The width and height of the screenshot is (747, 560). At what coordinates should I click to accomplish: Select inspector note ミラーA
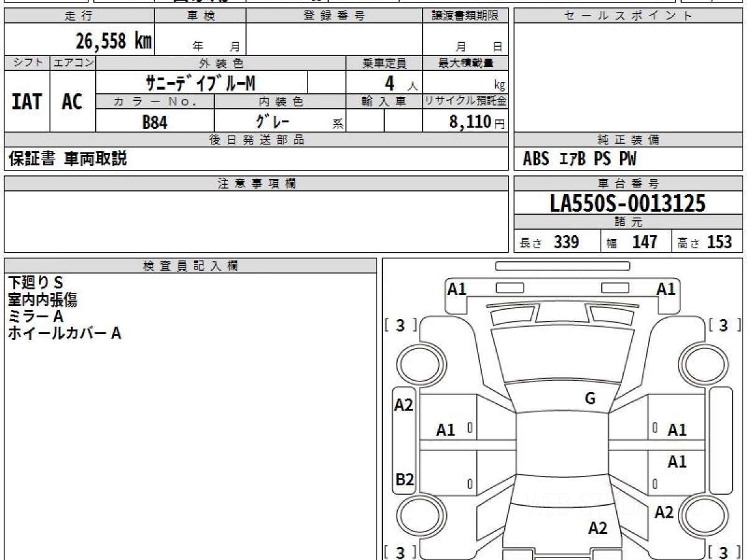pos(36,317)
